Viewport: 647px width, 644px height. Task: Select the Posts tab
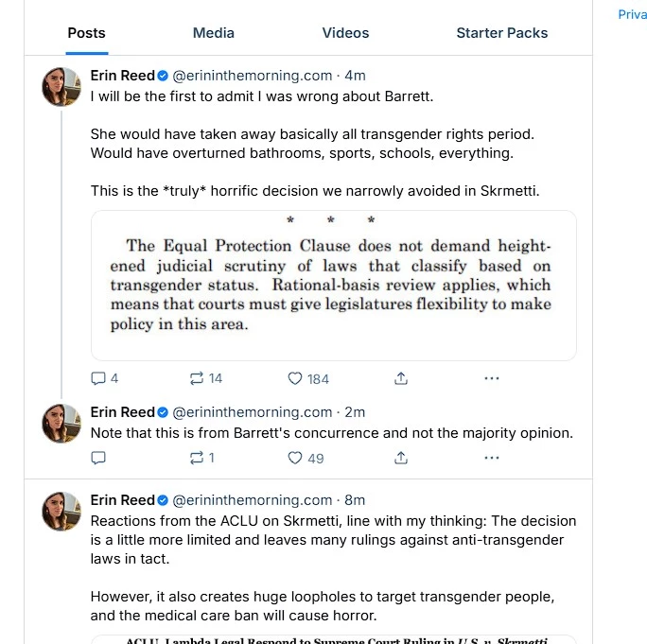tap(87, 32)
